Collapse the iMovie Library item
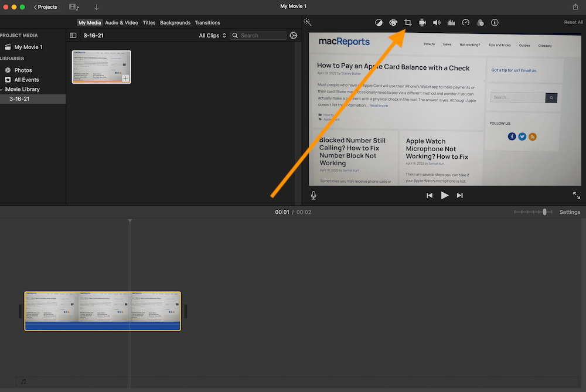Screen dimensions: 586x392 coord(2,89)
